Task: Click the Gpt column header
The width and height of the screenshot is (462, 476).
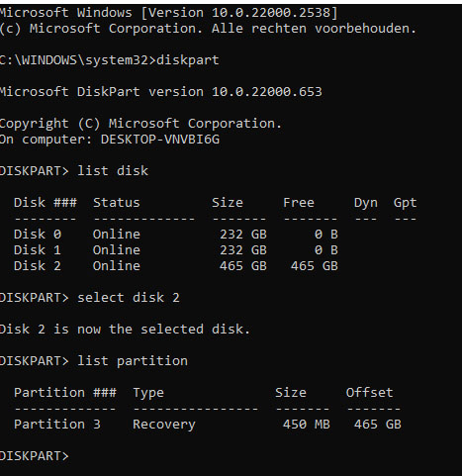Action: click(x=406, y=203)
